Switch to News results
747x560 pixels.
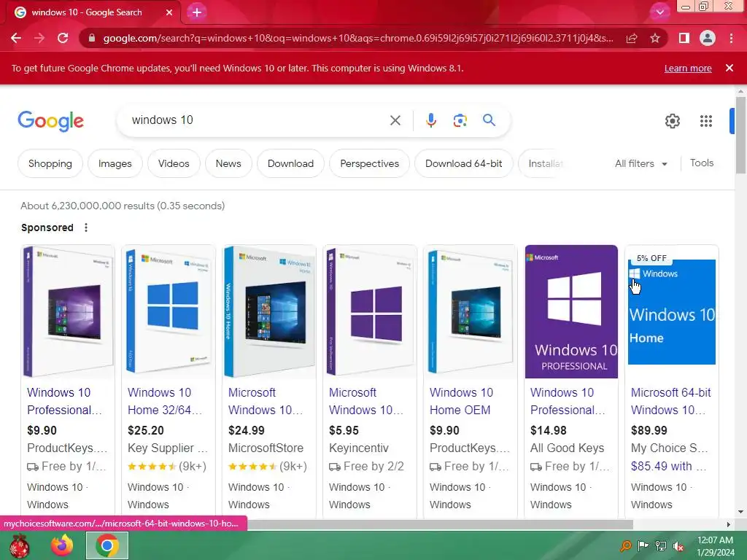228,163
